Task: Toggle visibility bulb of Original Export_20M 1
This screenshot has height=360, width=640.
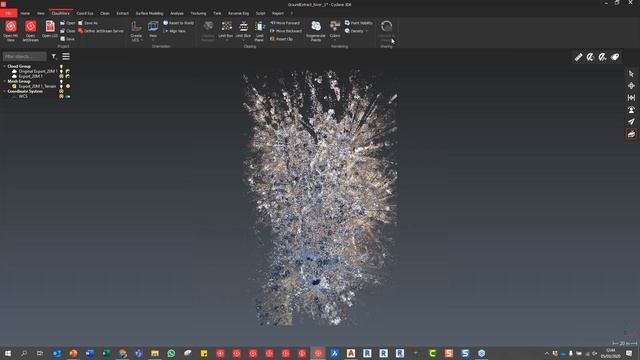Action: (x=62, y=71)
